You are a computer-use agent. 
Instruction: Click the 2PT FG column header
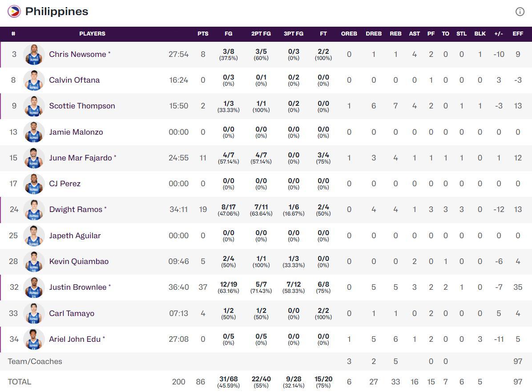pyautogui.click(x=261, y=34)
